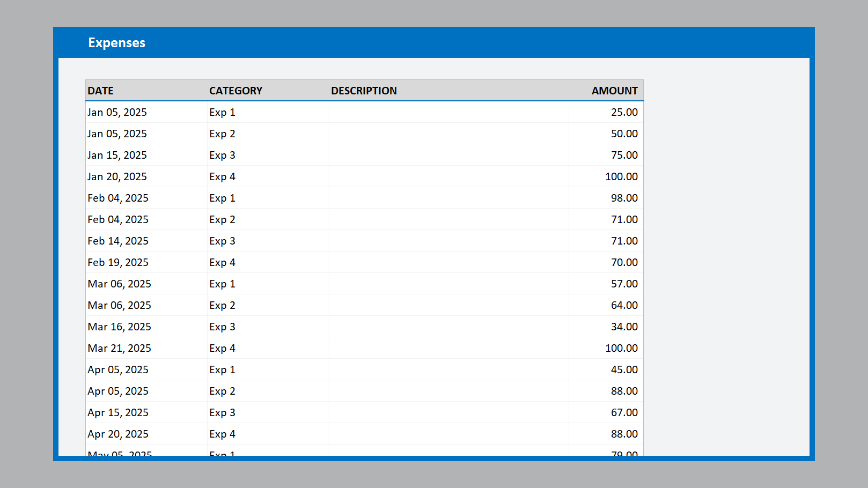
Task: Click the AMOUNT column header
Action: (614, 91)
